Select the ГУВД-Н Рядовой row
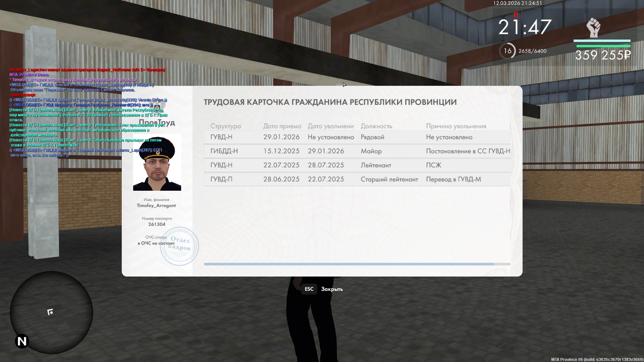 coord(357,137)
